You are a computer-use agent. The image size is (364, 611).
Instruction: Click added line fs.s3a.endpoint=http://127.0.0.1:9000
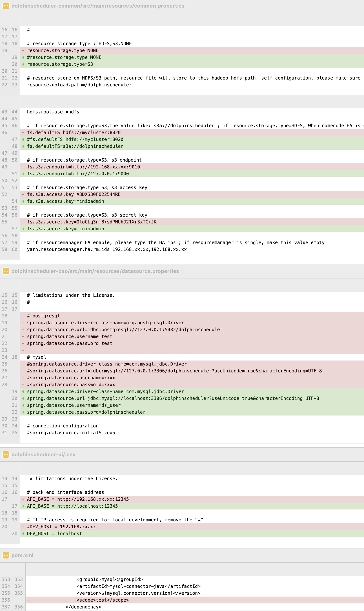(192, 173)
